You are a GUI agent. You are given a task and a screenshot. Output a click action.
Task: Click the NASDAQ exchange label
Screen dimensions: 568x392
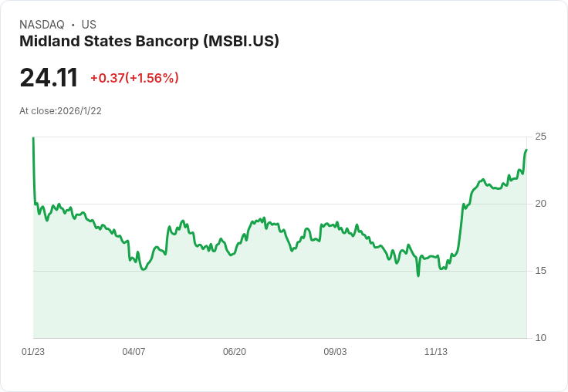[x=42, y=25]
